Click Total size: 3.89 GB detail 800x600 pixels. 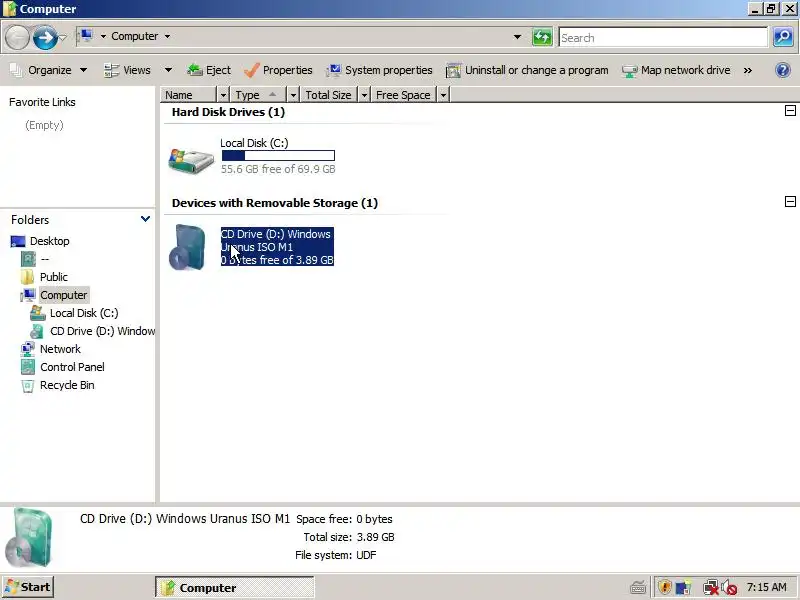point(348,537)
